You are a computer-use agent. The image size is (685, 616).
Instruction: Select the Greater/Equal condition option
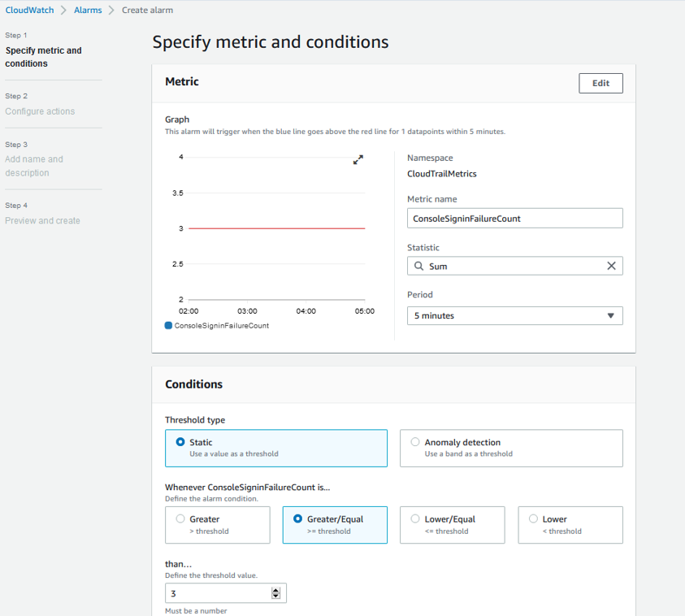(297, 518)
